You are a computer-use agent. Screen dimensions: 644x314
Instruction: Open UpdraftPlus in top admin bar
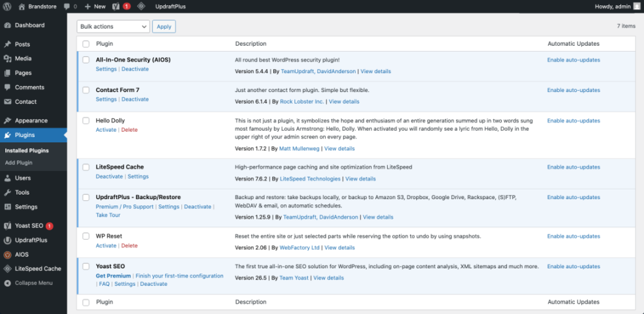click(170, 7)
